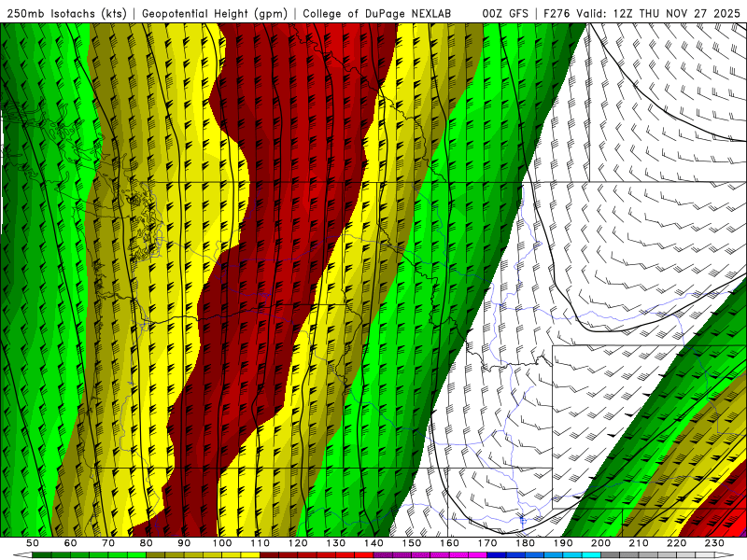Click the 50 value on color scale
This screenshot has height=560, width=747.
coord(33,543)
